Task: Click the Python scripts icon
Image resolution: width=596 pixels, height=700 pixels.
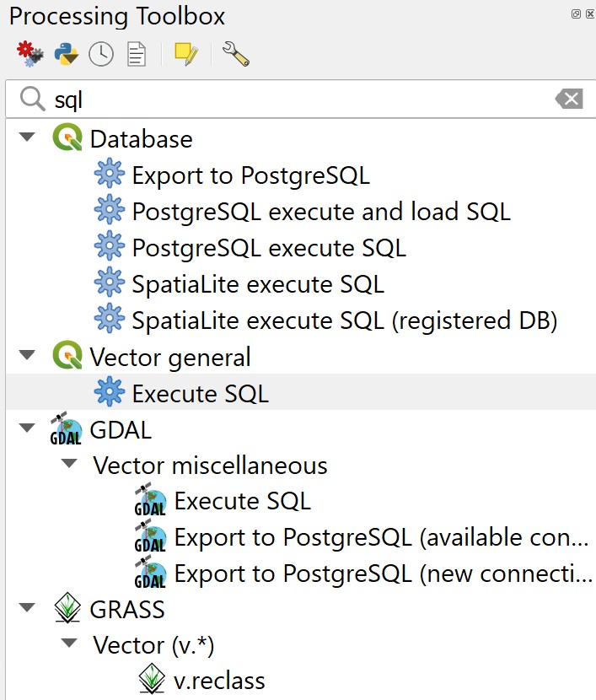Action: coord(66,55)
